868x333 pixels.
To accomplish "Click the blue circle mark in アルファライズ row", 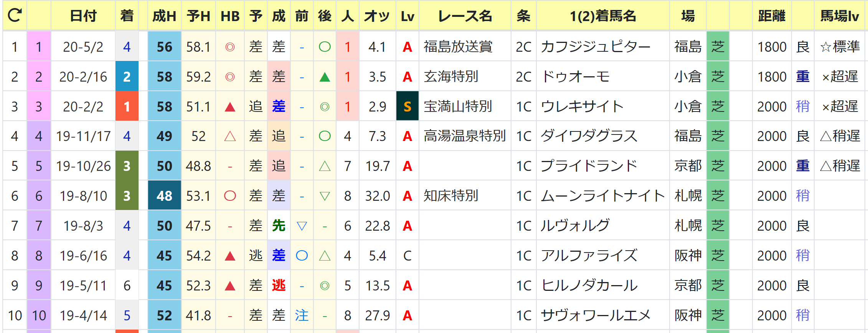I will point(302,256).
